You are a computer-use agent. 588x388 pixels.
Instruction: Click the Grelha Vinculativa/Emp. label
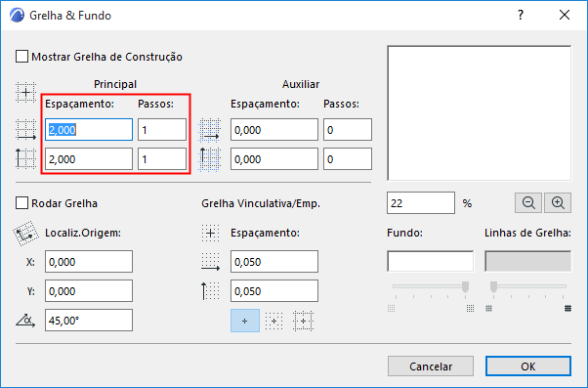(261, 203)
